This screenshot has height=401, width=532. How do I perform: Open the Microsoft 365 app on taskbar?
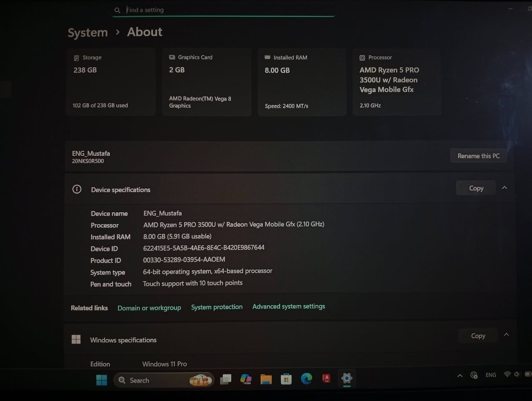pyautogui.click(x=246, y=380)
